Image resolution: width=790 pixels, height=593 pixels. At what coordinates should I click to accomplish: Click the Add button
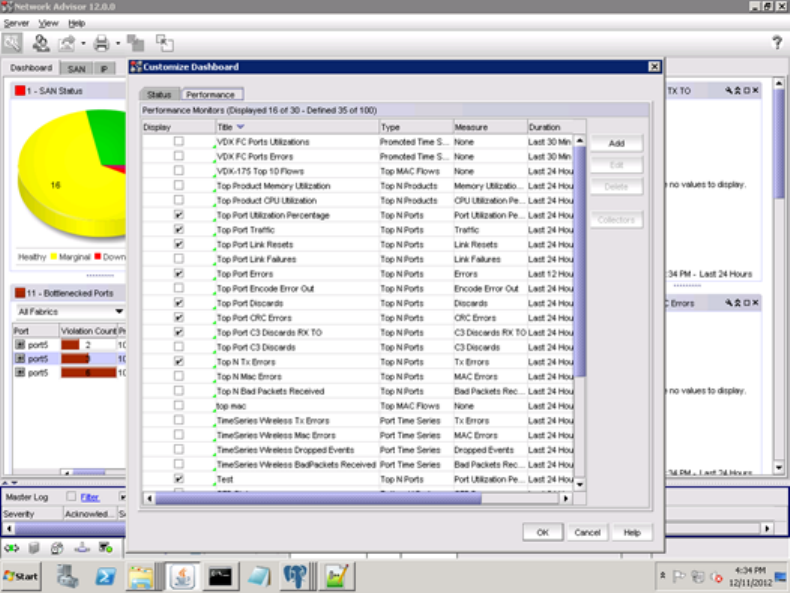(615, 144)
